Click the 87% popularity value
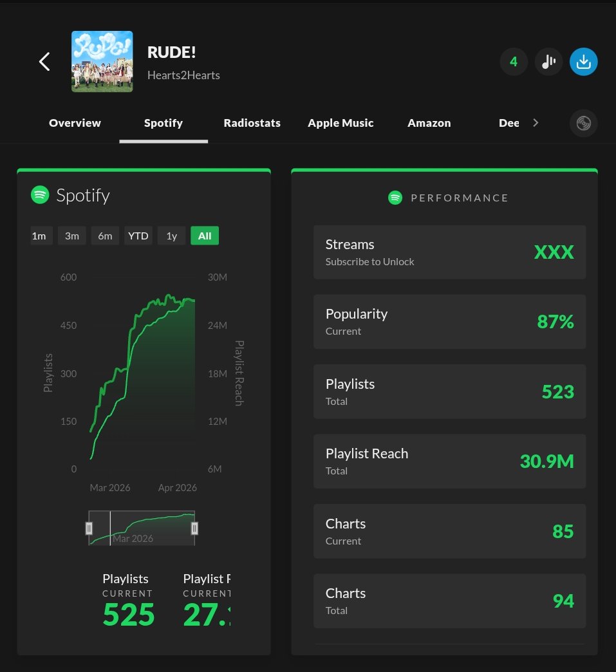 point(555,321)
